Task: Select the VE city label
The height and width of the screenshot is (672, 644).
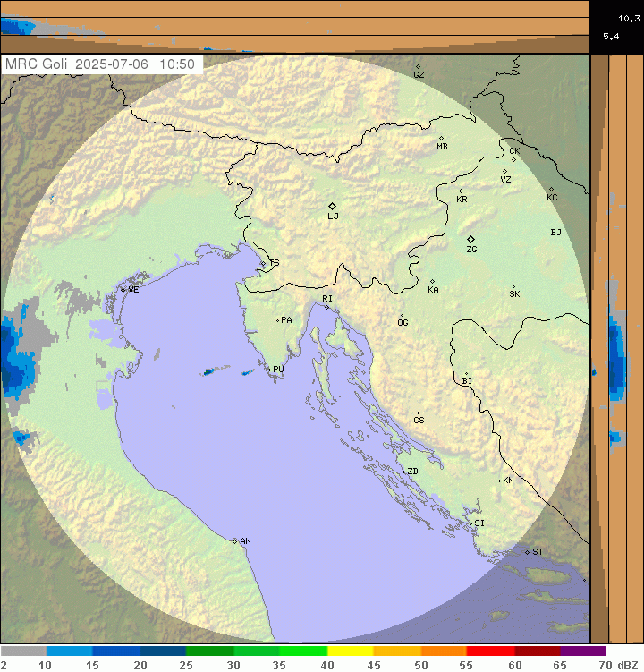Action: [133, 290]
